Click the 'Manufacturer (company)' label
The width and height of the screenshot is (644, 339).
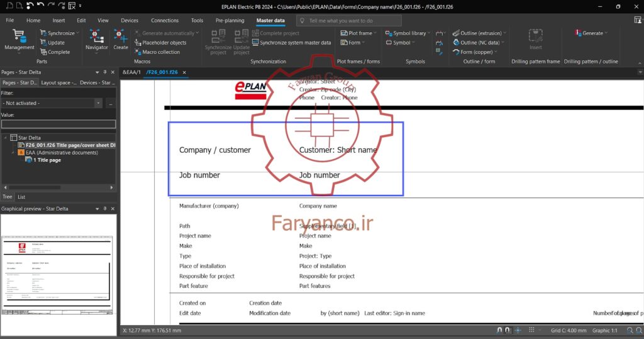tap(209, 206)
